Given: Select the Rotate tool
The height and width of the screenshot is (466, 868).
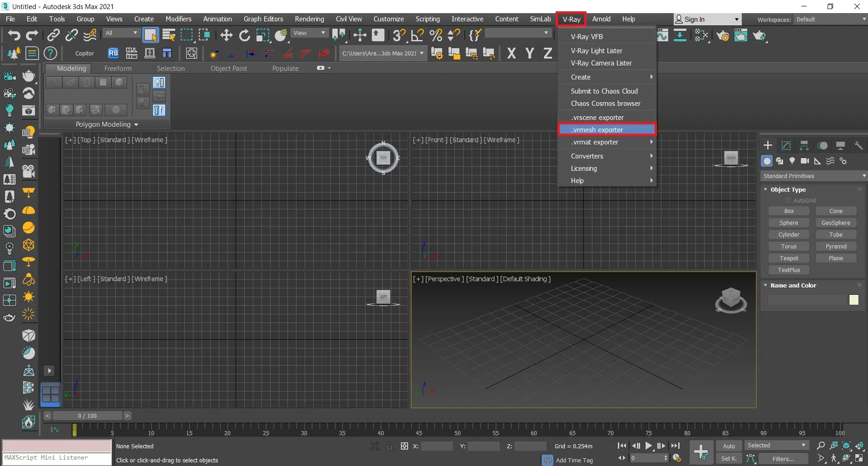Looking at the screenshot, I should [x=244, y=35].
